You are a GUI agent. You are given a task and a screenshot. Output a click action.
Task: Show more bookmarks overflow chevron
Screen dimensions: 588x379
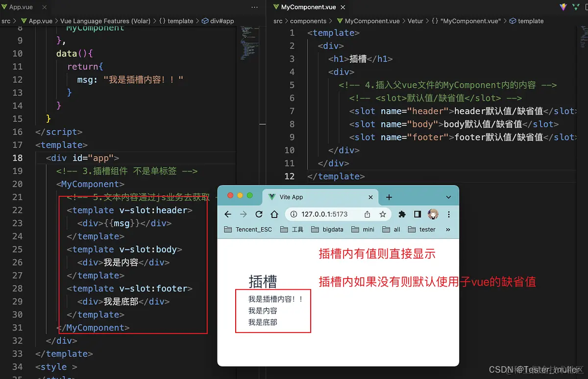[448, 229]
